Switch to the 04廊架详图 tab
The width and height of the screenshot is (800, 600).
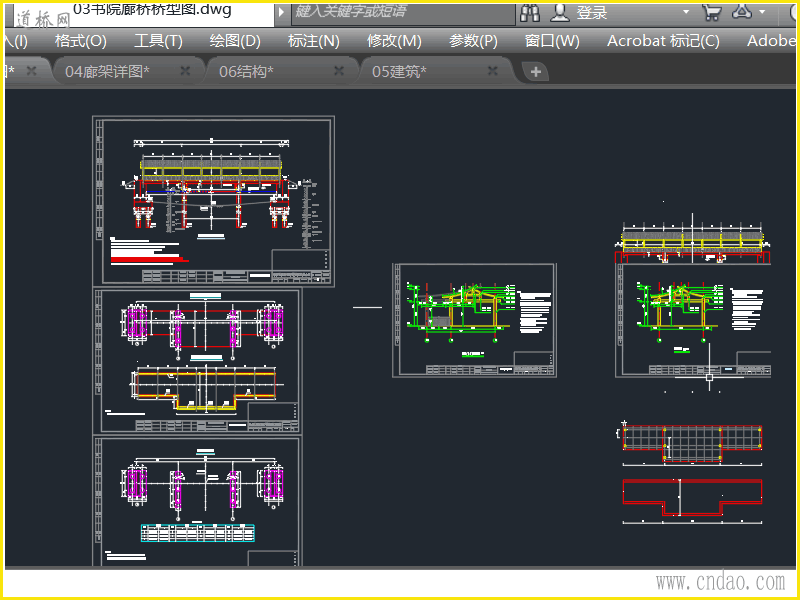tap(107, 71)
